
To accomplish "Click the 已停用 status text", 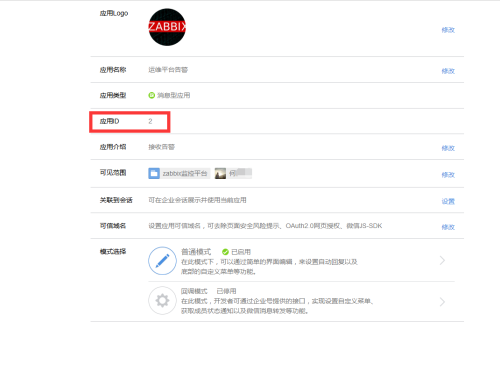I will point(226,291).
